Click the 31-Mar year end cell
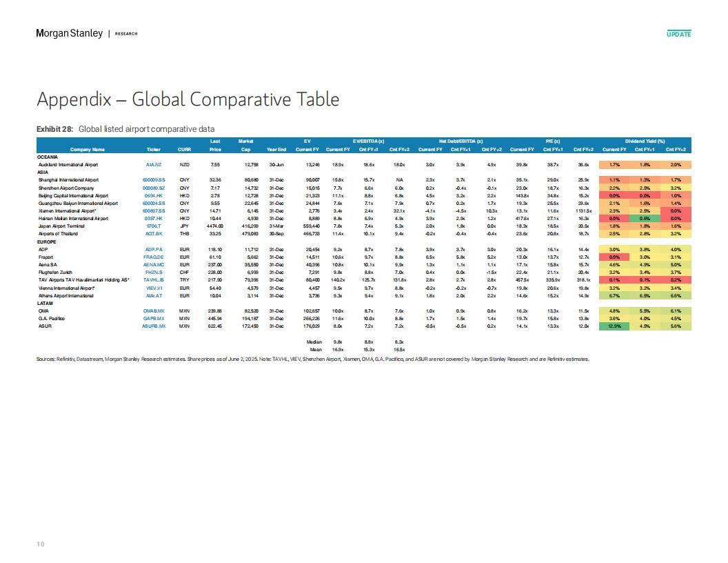 (x=276, y=226)
